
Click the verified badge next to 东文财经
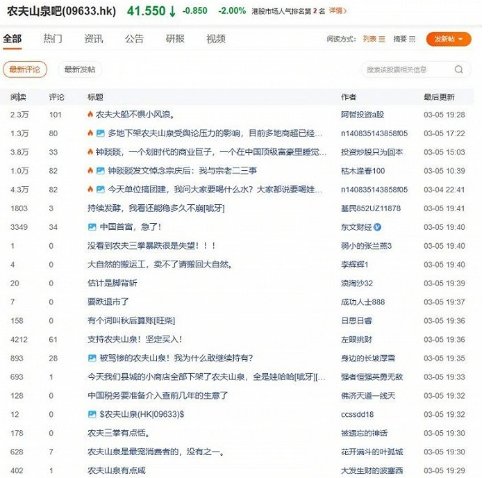point(377,227)
